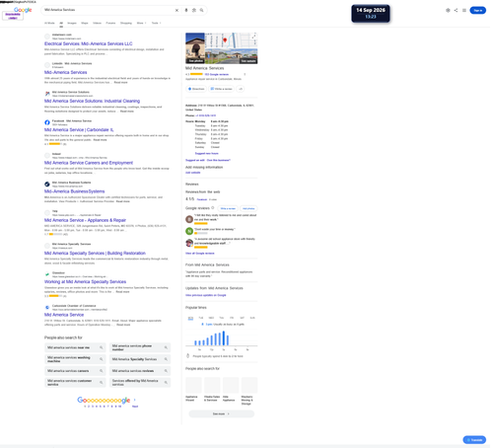Screen dimensions: 493x448
Task: Click search icon on 'Mid america services phone number' suggestion
Action: [x=166, y=347]
